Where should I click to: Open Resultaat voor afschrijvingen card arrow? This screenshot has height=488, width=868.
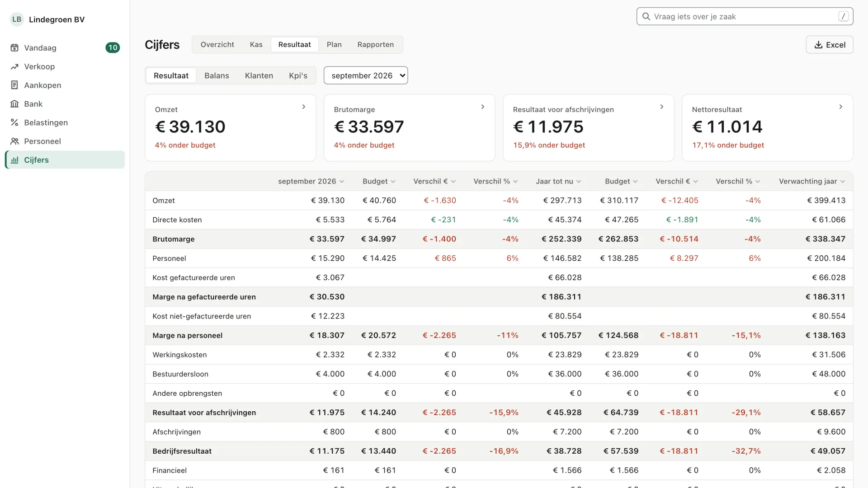(x=662, y=107)
